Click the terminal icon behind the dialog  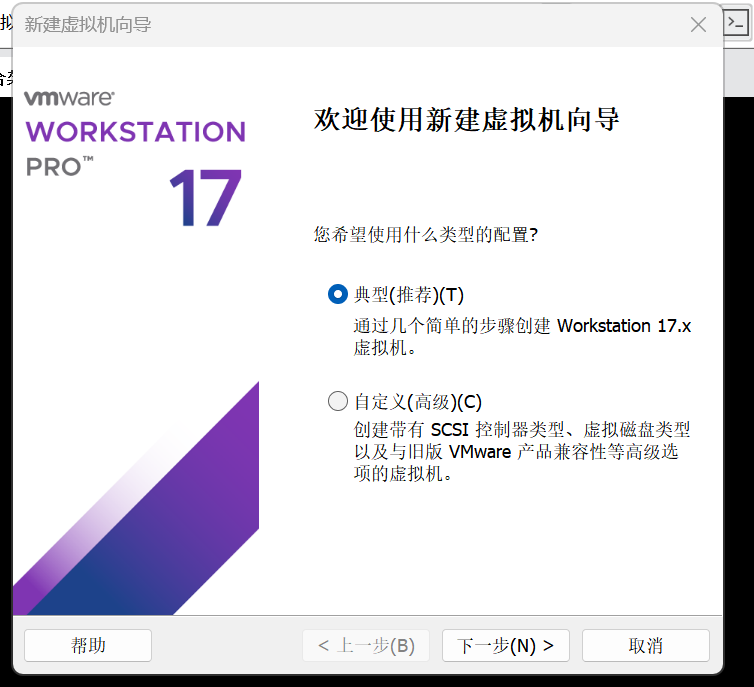(x=736, y=23)
